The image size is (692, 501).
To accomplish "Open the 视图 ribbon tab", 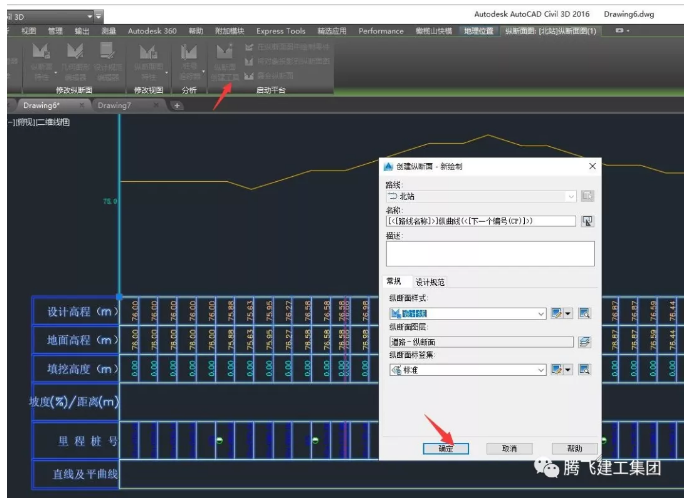I will [29, 31].
